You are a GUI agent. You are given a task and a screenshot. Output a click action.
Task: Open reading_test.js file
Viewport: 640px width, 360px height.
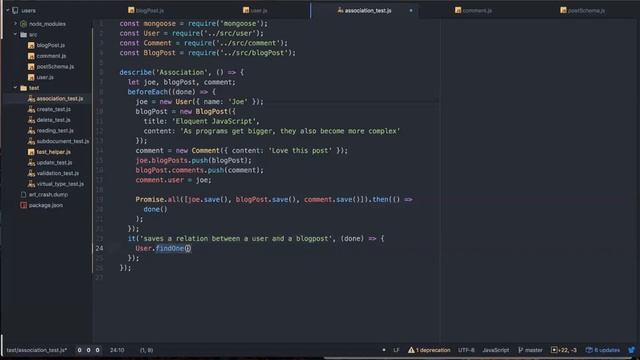point(55,131)
